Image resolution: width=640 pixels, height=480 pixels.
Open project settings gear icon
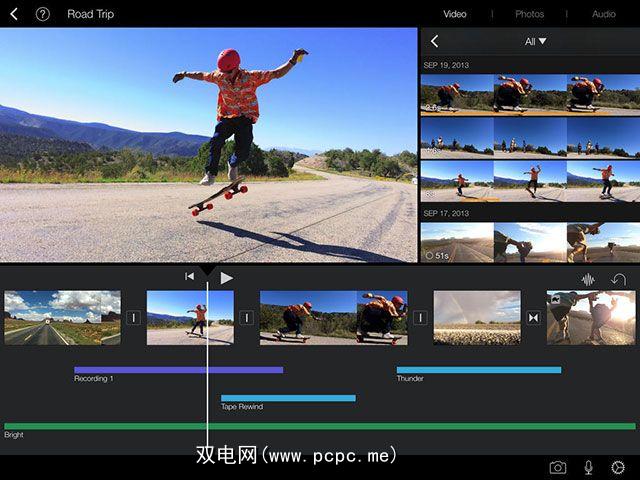[x=618, y=467]
